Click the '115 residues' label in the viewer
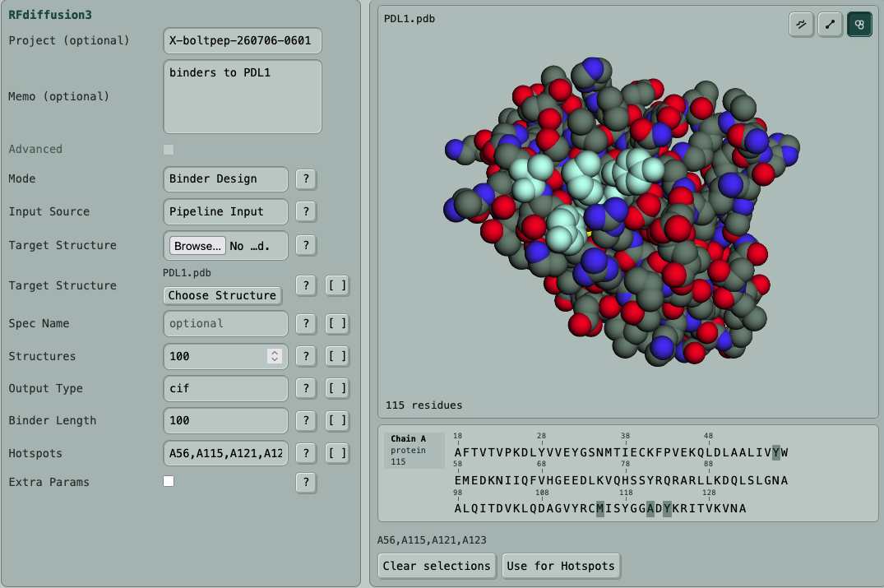The width and height of the screenshot is (884, 588). [424, 405]
